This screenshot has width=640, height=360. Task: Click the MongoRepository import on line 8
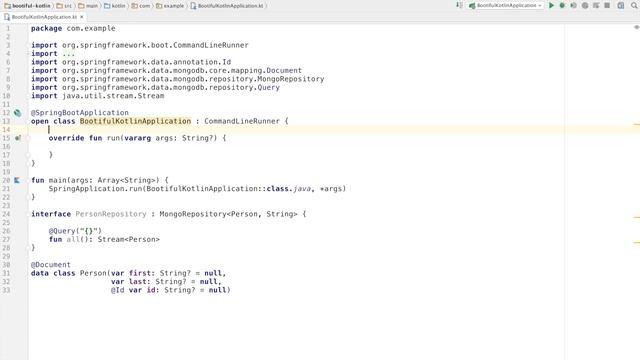[x=178, y=79]
